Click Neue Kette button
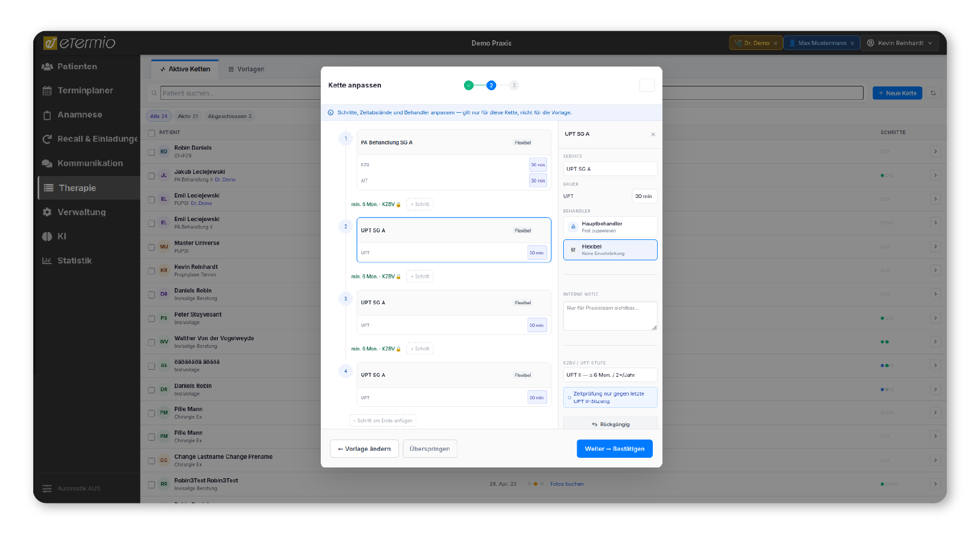This screenshot has height=534, width=980. (897, 93)
